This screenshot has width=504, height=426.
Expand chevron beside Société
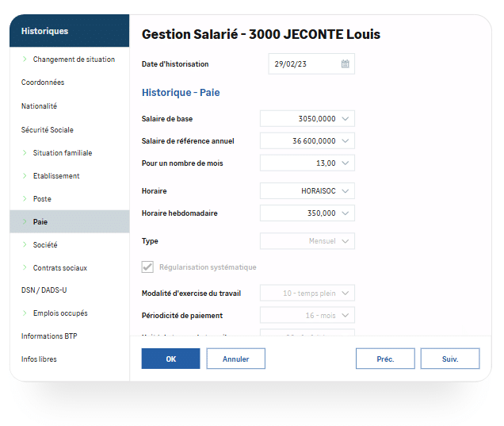[x=25, y=244]
